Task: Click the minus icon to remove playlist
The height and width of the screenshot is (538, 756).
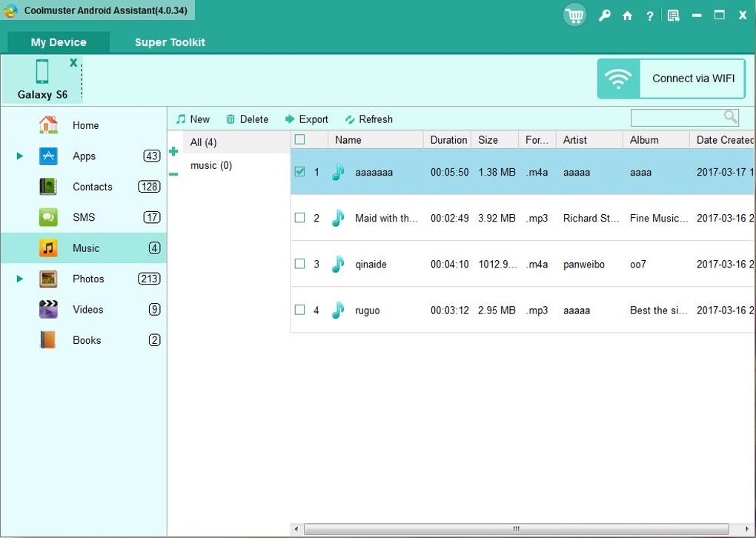Action: (173, 174)
